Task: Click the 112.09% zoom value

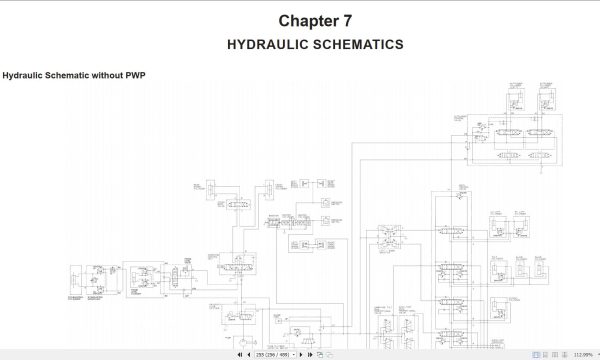Action: [583, 355]
